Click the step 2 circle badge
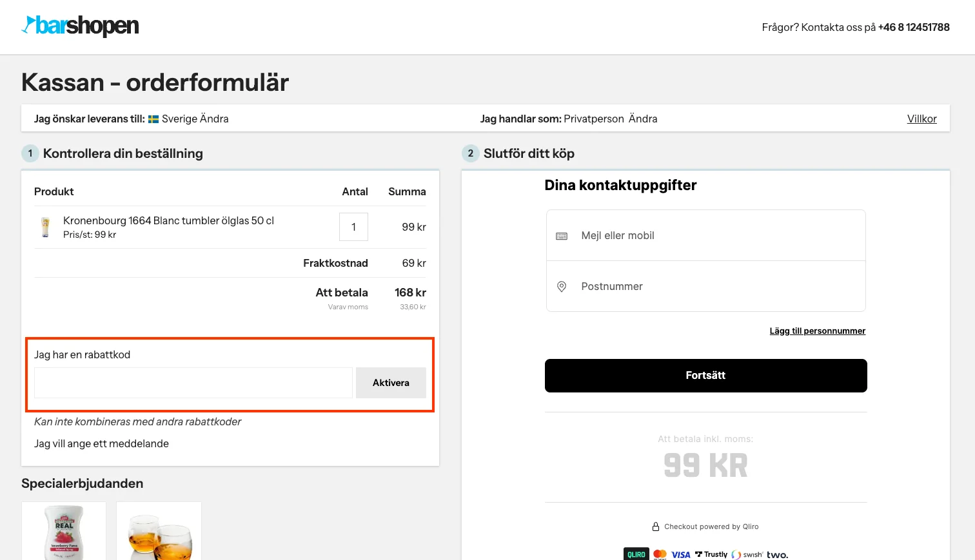The height and width of the screenshot is (560, 975). (471, 153)
